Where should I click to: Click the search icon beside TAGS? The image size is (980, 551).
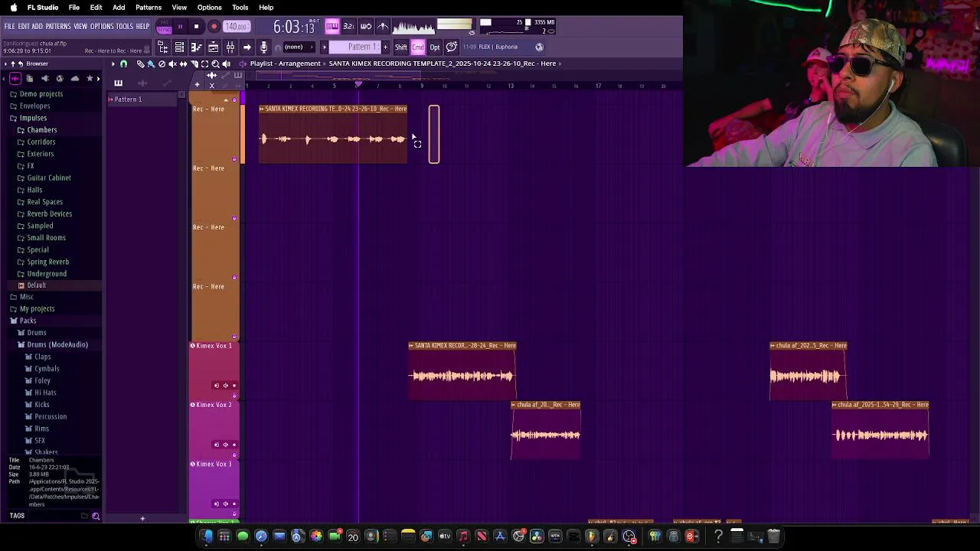coord(96,517)
